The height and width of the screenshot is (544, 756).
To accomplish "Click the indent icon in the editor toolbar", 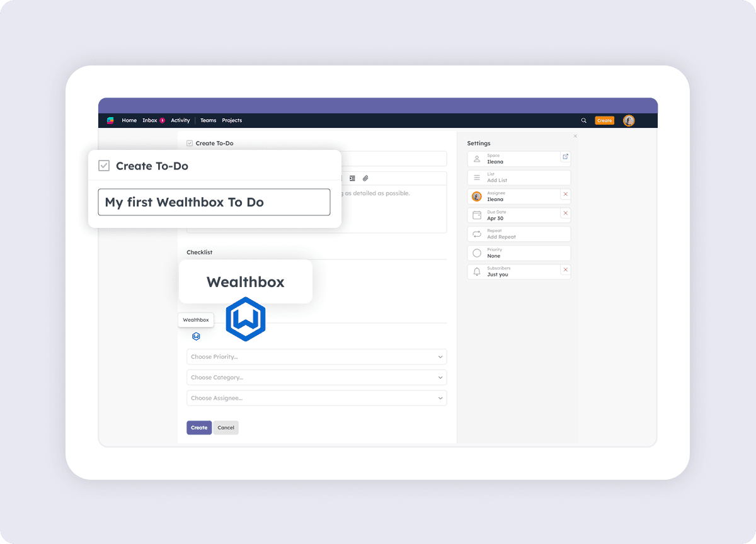I will (x=352, y=178).
